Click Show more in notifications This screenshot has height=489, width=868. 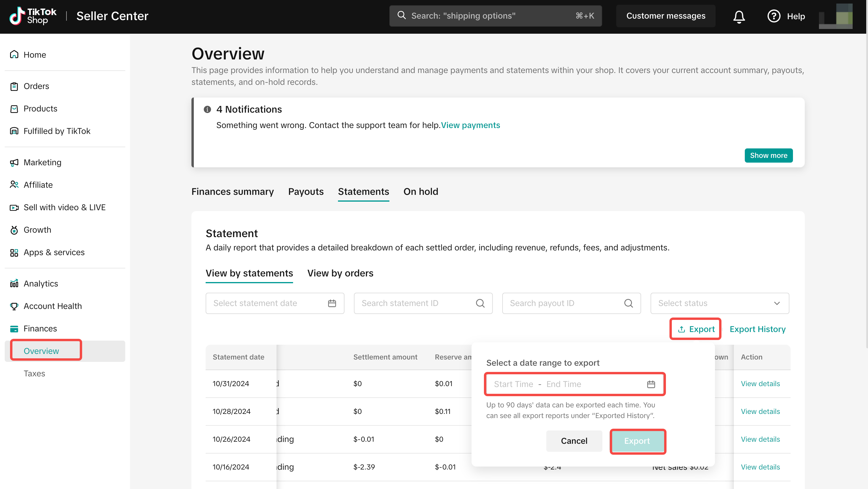[768, 156]
